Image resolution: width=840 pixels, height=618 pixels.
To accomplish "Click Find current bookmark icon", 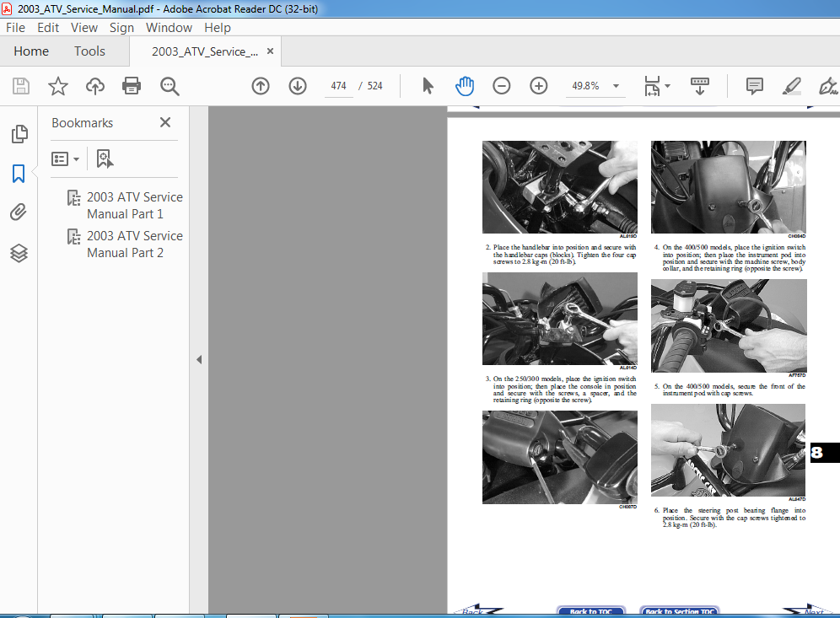I will pyautogui.click(x=105, y=159).
